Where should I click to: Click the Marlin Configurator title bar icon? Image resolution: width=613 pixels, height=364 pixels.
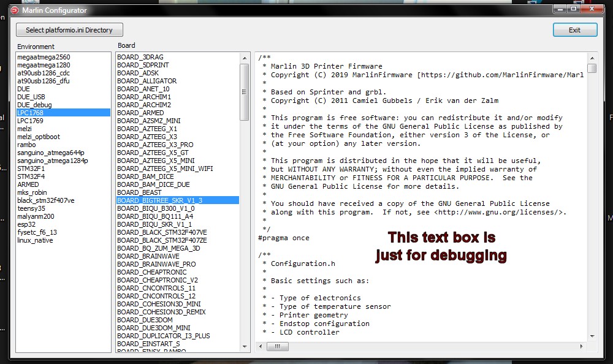tap(15, 10)
